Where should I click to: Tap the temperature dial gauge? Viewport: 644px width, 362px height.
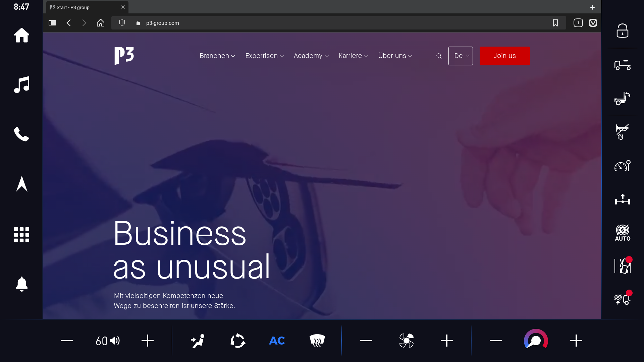(536, 340)
